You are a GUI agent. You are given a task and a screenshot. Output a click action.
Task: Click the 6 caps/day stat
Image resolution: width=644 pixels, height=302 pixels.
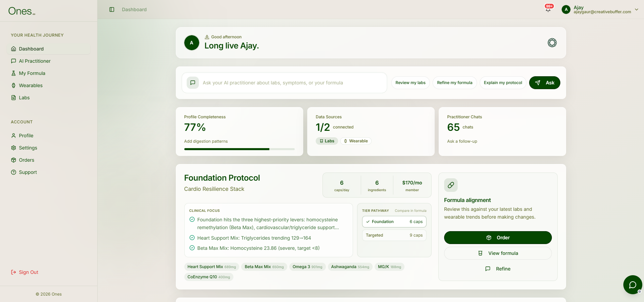coord(342,186)
